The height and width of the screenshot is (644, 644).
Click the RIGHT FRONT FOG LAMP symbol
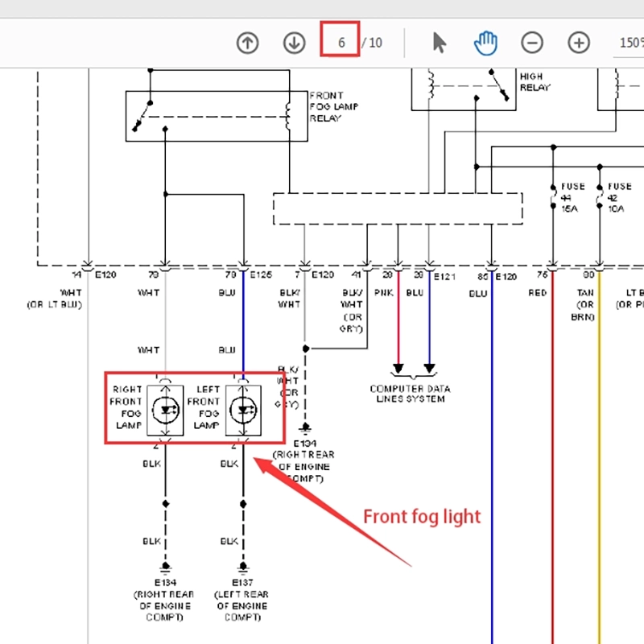(x=165, y=409)
